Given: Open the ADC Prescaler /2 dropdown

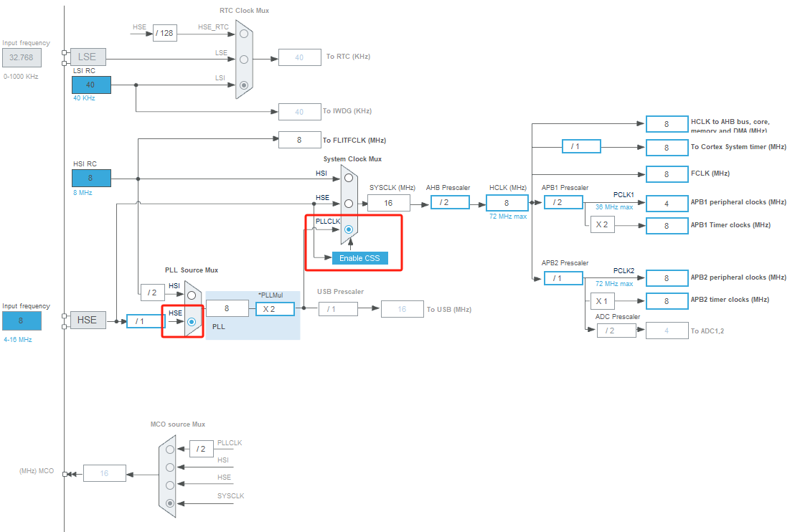Looking at the screenshot, I should (x=617, y=331).
